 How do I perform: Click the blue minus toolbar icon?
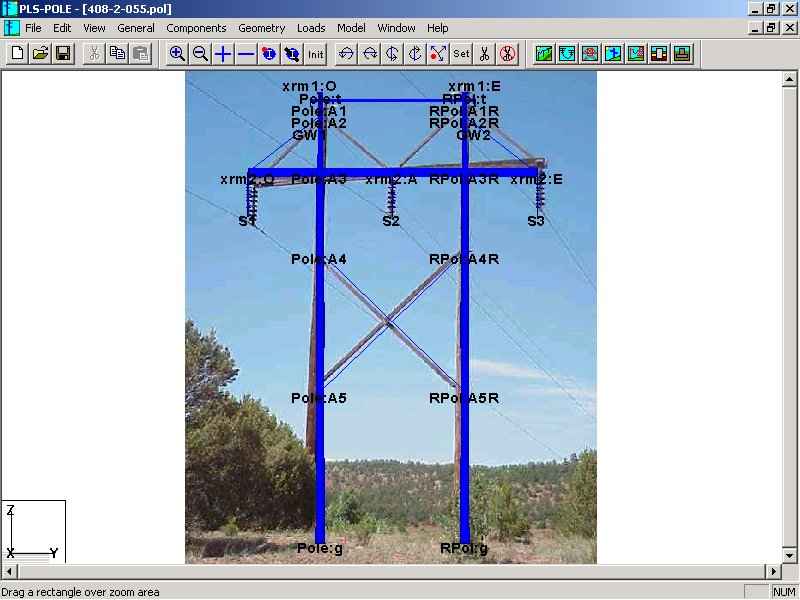coord(246,54)
